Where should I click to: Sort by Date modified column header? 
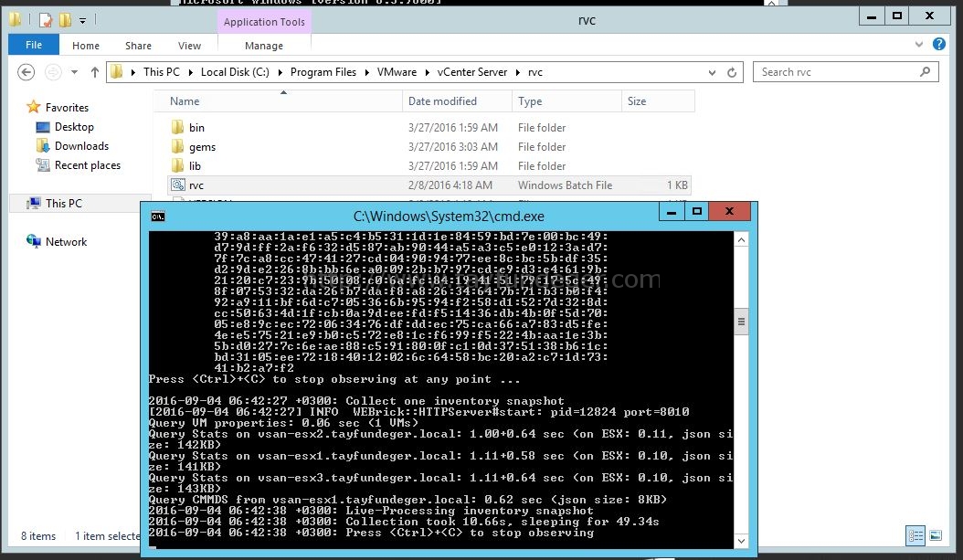click(458, 101)
